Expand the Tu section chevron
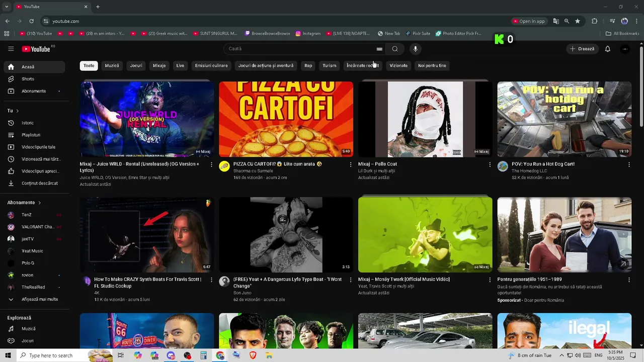Screen dimensions: 644x362 pos(17,111)
